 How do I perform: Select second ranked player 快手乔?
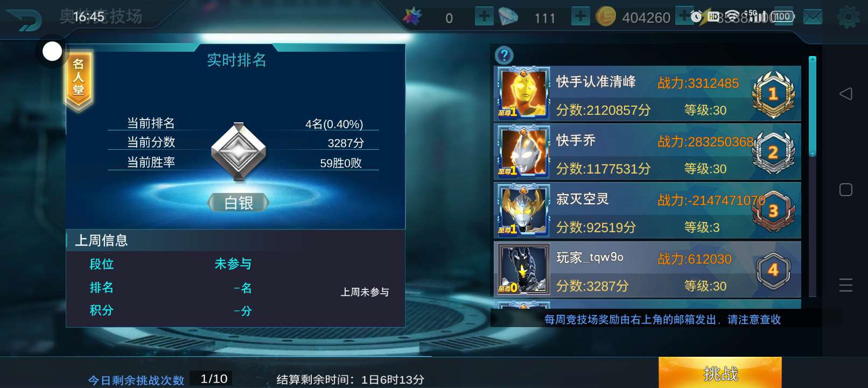click(647, 152)
